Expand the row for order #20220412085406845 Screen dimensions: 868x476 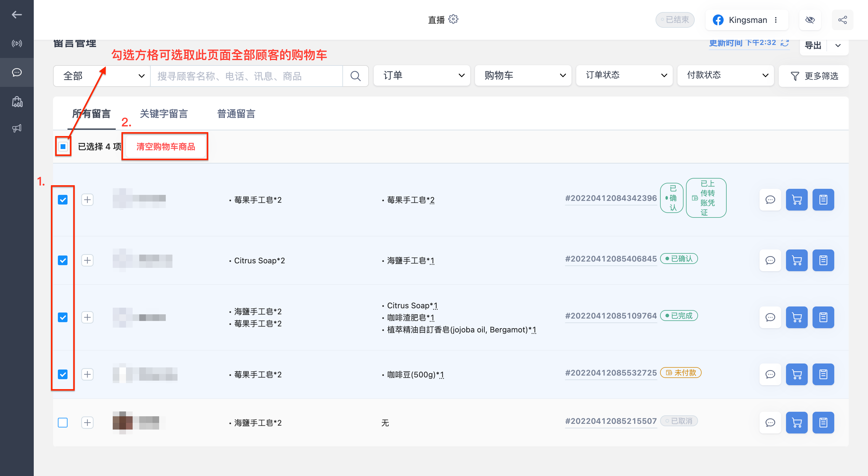(x=88, y=260)
